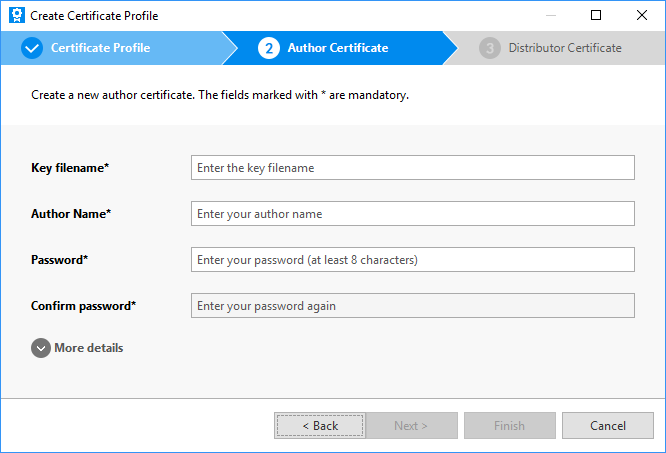This screenshot has width=666, height=453.
Task: Minimize the Create Certificate Profile window
Action: tap(550, 16)
